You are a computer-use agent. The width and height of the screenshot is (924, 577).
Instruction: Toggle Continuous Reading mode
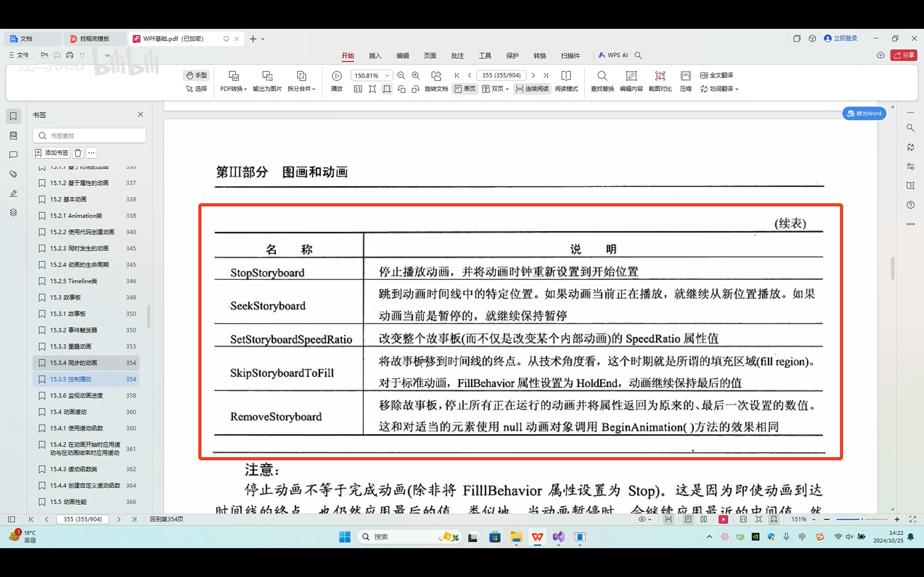point(532,88)
